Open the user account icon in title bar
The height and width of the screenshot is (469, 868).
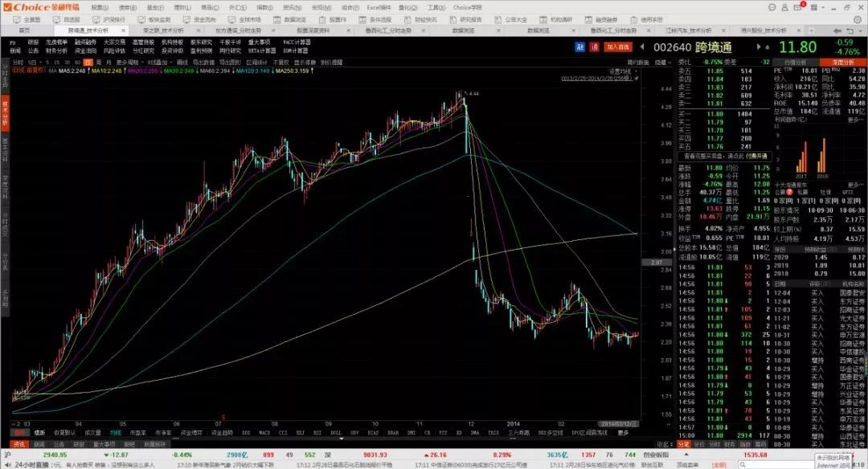[784, 7]
